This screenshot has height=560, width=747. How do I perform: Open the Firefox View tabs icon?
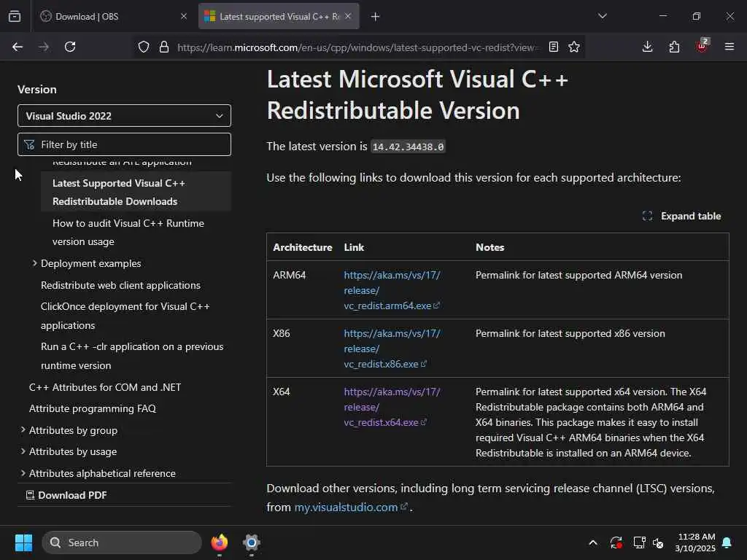[15, 16]
